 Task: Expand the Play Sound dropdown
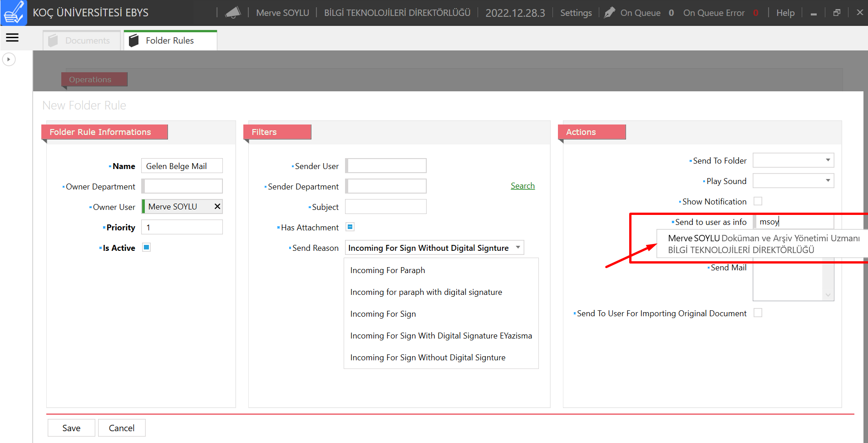828,181
